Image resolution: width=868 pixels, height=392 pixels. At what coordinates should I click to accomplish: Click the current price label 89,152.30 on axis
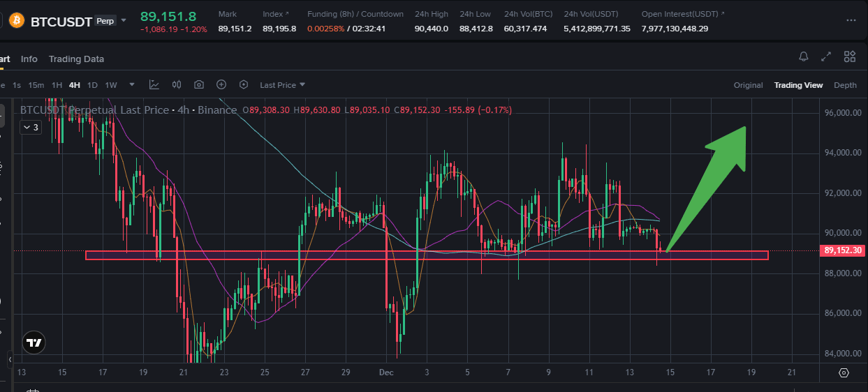click(x=843, y=250)
